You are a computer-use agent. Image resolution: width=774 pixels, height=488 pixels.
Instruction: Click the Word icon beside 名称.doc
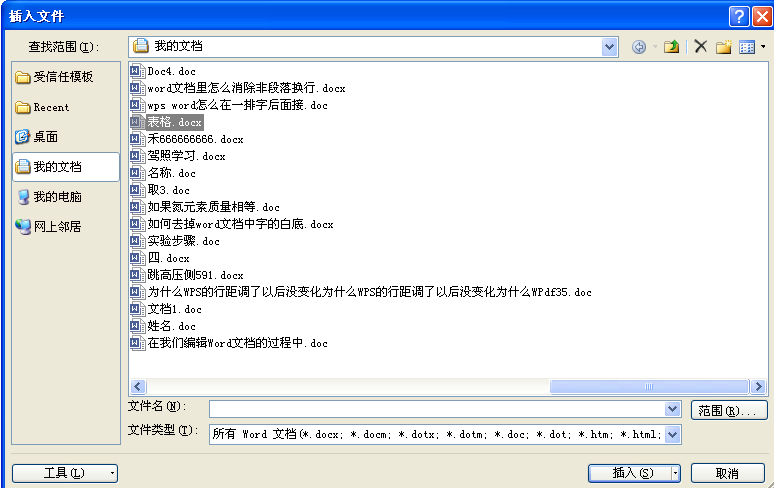(137, 173)
